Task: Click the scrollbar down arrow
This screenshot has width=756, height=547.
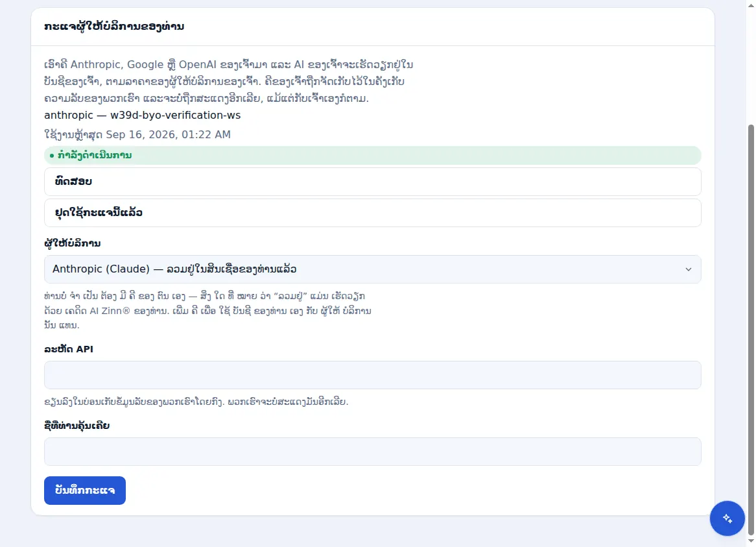Action: (751, 542)
